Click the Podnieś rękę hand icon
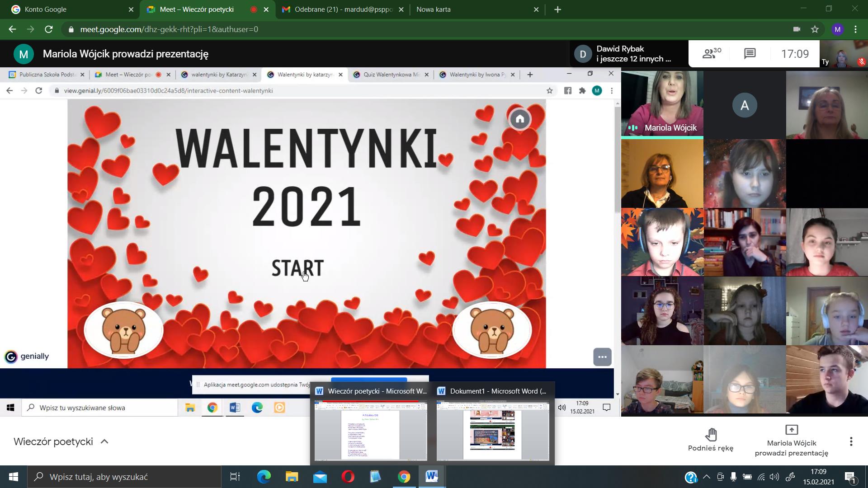Screen dimensions: 868x488 711,435
